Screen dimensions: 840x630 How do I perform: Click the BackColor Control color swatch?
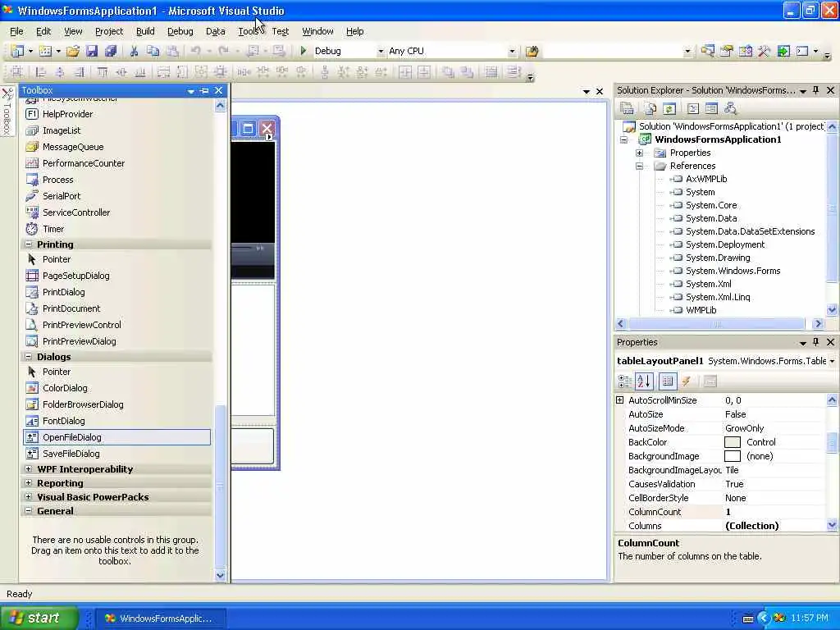point(733,442)
